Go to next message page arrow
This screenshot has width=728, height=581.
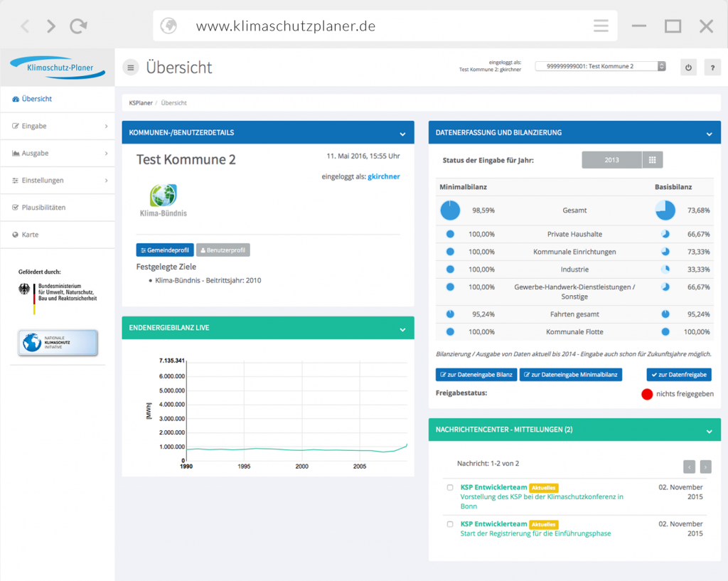(705, 467)
